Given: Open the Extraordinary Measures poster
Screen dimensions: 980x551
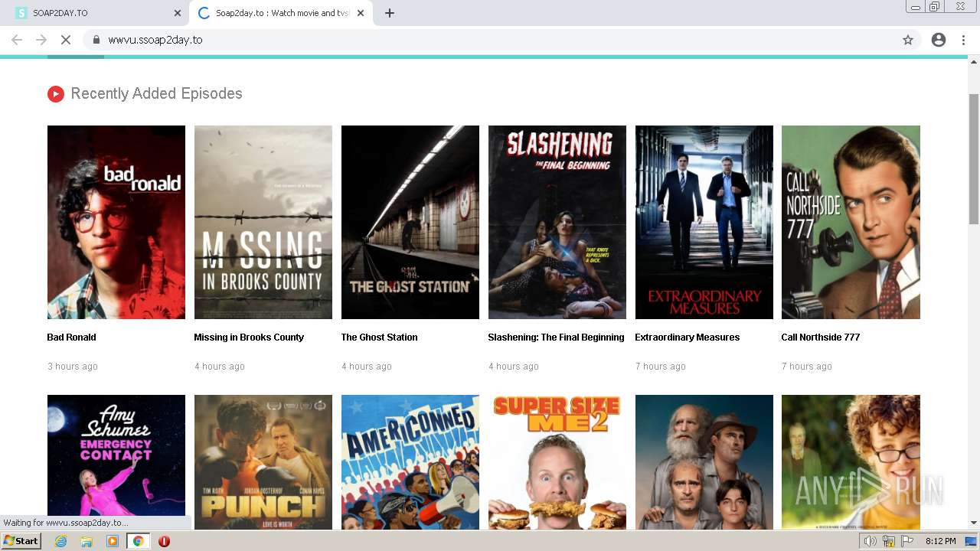Looking at the screenshot, I should 704,222.
